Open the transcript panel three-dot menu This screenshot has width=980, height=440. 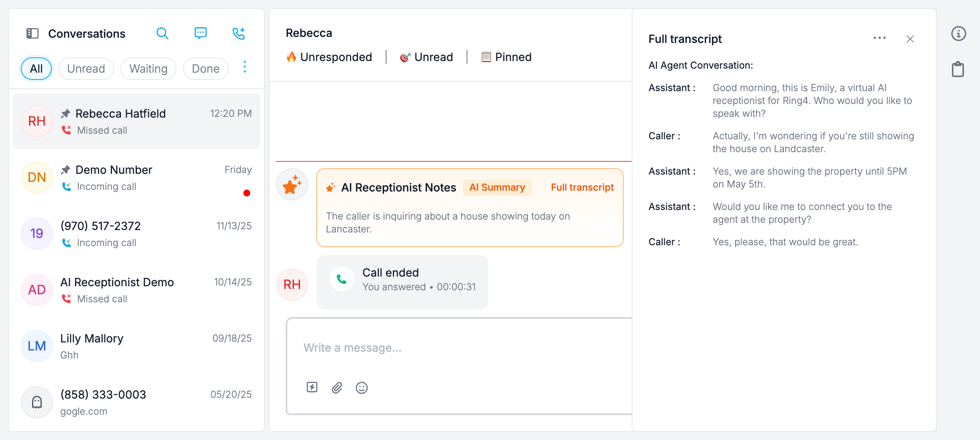coord(879,38)
